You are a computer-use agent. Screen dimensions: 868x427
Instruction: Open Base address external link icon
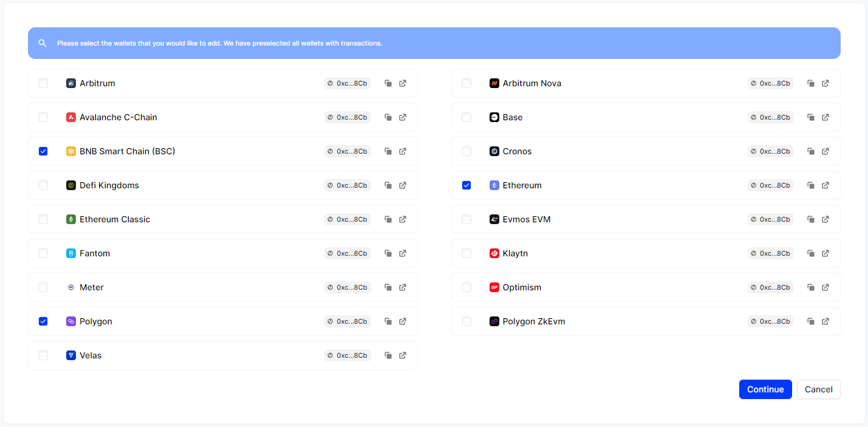pos(825,117)
